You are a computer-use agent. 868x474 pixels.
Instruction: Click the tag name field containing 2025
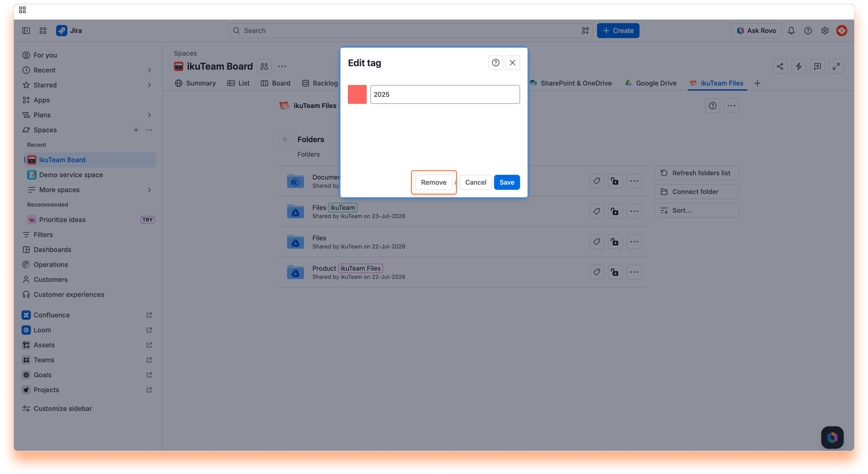tap(445, 94)
